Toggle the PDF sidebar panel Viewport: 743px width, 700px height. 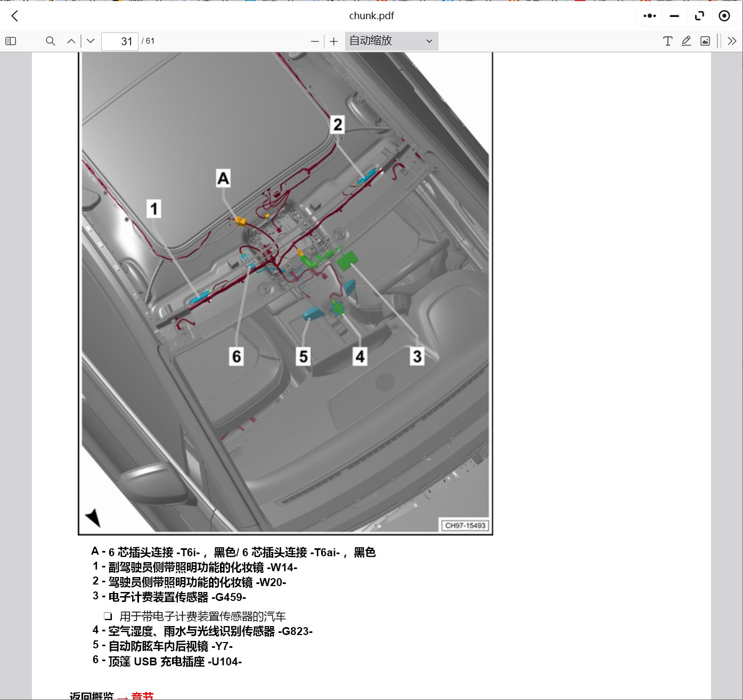coord(11,41)
